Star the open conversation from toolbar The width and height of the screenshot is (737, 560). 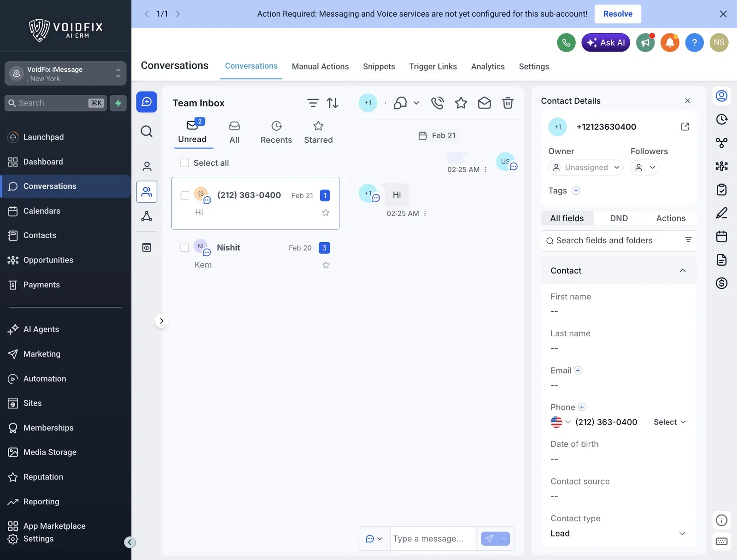tap(461, 103)
